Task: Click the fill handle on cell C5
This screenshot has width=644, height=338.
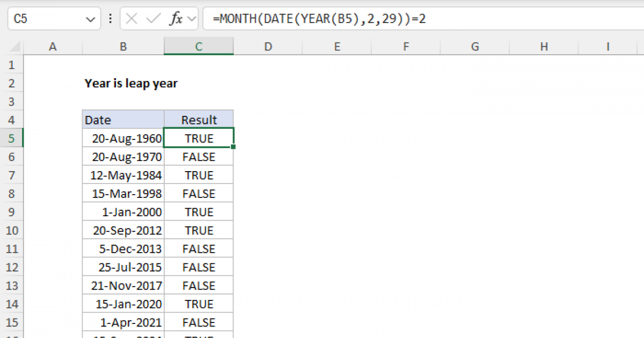Action: (233, 147)
